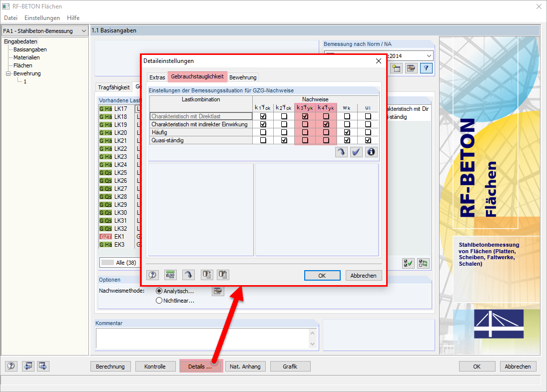Screen dimensions: 547x392
Task: Select the Quasi-ständig row label
Action: point(201,140)
